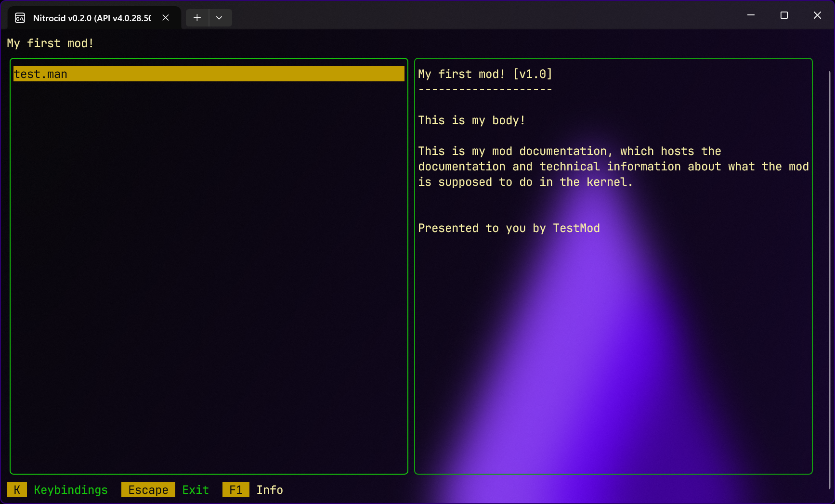Image resolution: width=835 pixels, height=504 pixels.
Task: Open the Keybindings help
Action: (71, 490)
